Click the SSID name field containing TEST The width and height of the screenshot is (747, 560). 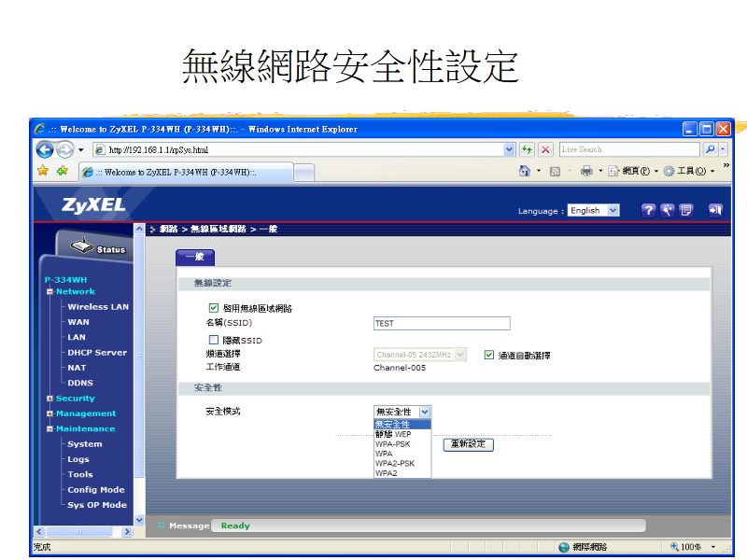click(442, 323)
